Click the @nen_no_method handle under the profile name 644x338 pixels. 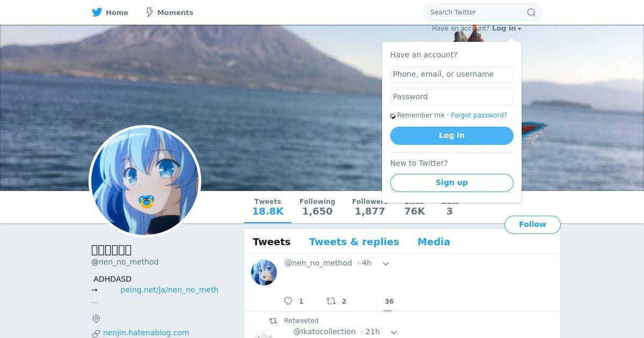click(x=125, y=262)
